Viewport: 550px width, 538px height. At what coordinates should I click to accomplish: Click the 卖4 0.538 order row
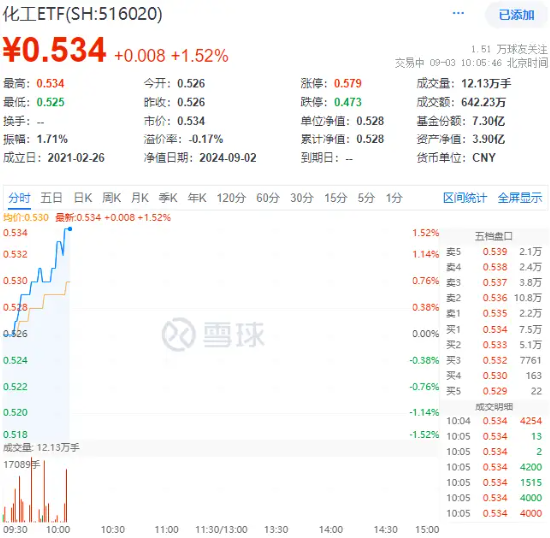(x=494, y=267)
